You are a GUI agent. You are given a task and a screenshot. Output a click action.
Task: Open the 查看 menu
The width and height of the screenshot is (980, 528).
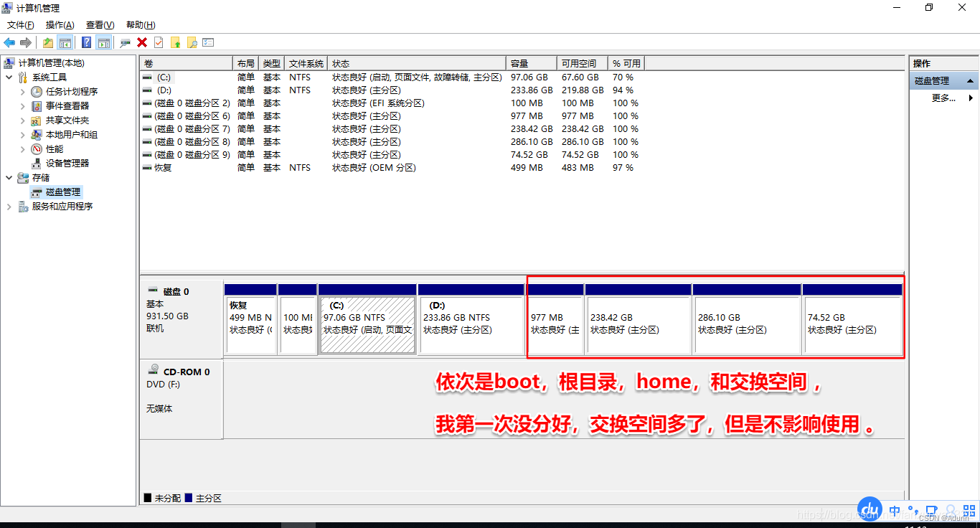point(100,24)
